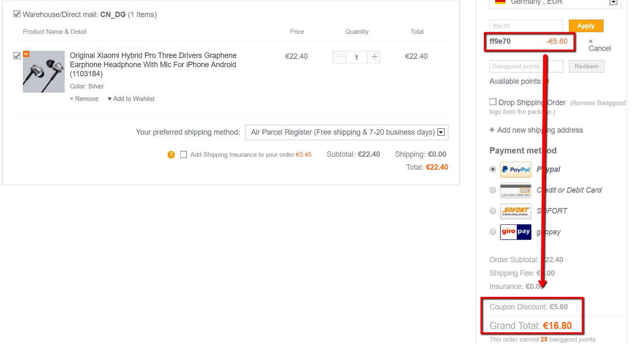Enable Add Shipping Insurance checkbox
644x344 pixels.
(184, 155)
